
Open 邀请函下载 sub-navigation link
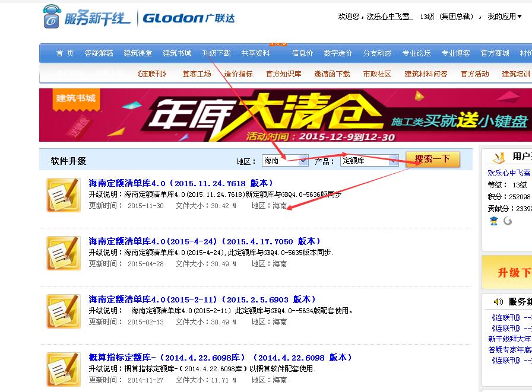(x=332, y=74)
